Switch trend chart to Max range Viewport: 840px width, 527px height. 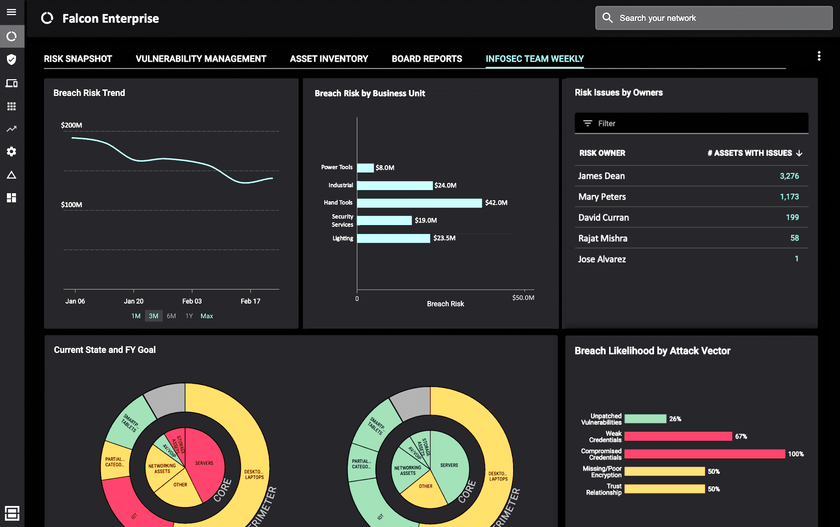207,316
